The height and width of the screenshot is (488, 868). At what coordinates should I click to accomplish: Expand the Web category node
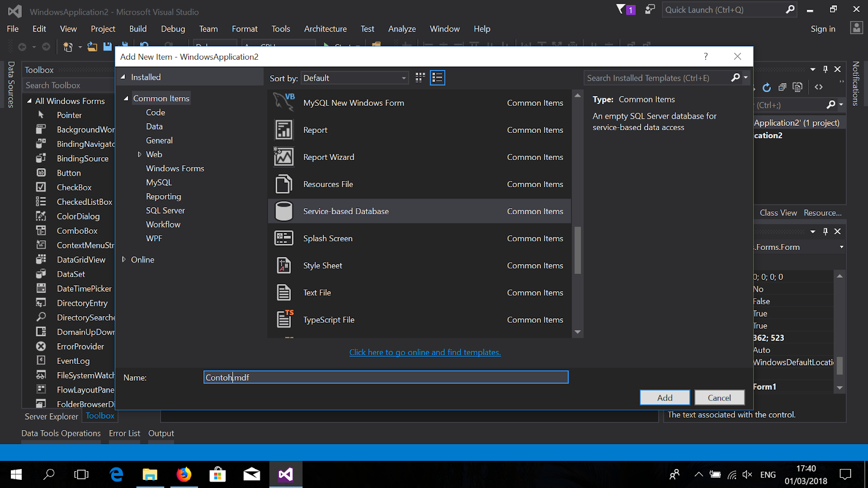(139, 155)
